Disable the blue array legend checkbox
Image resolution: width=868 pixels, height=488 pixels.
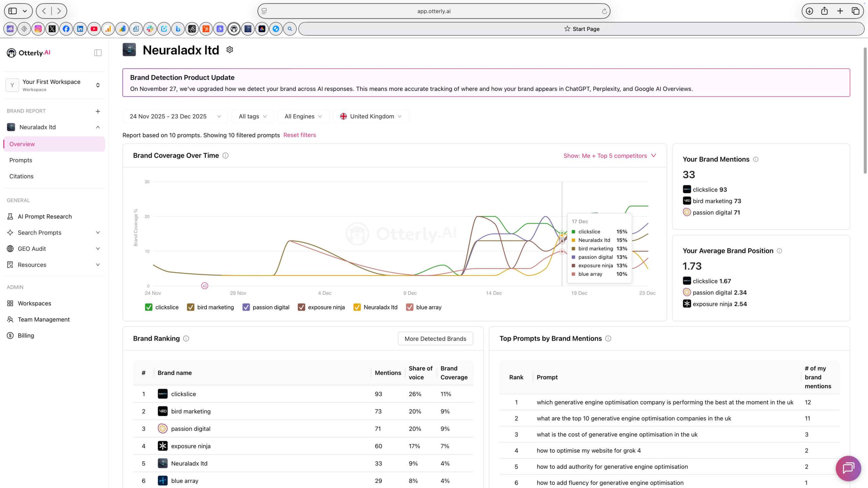click(x=410, y=307)
